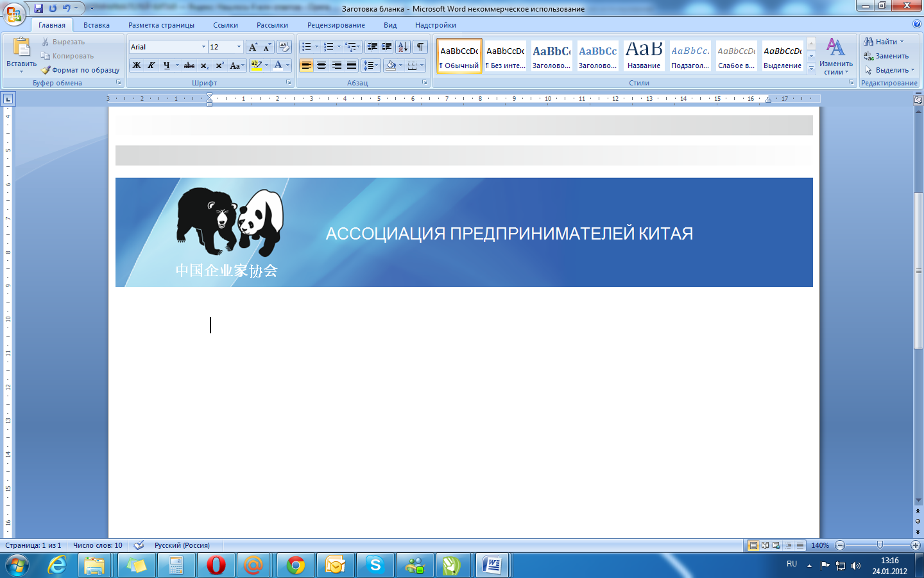Toggle bold Ж formatting

click(137, 66)
